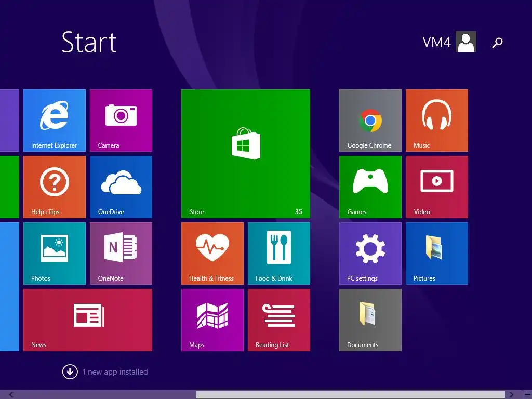The width and height of the screenshot is (532, 399).
Task: Click the VM4 user account picture
Action: click(466, 42)
